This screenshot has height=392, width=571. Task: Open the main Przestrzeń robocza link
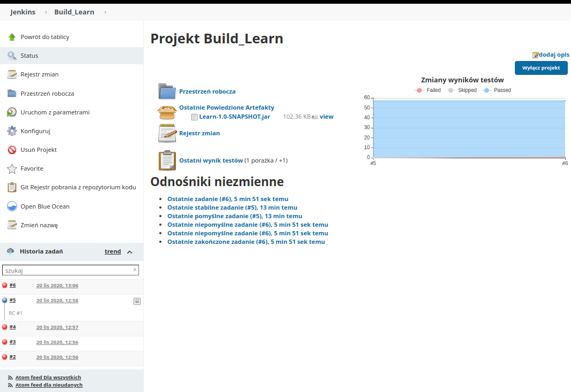pos(207,91)
